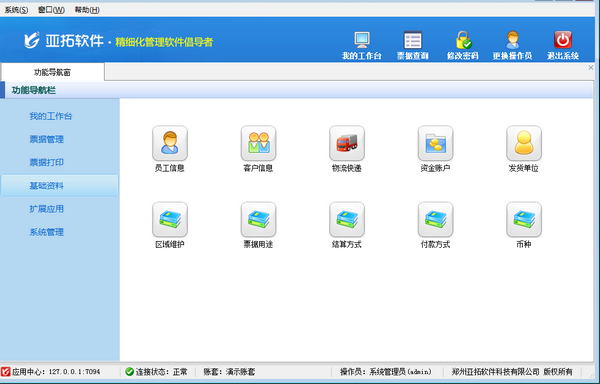
Task: Click the 精细化管理软件倡导者 slogan text
Action: [x=164, y=42]
